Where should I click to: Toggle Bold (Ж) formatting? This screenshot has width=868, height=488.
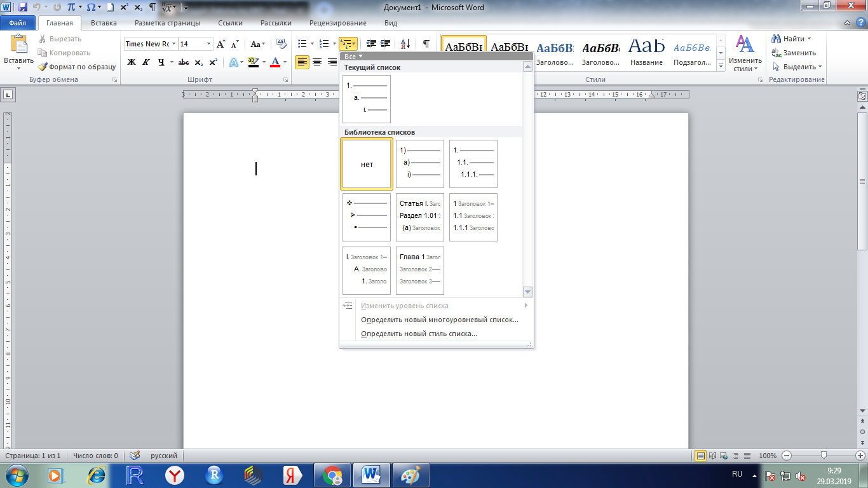(132, 62)
